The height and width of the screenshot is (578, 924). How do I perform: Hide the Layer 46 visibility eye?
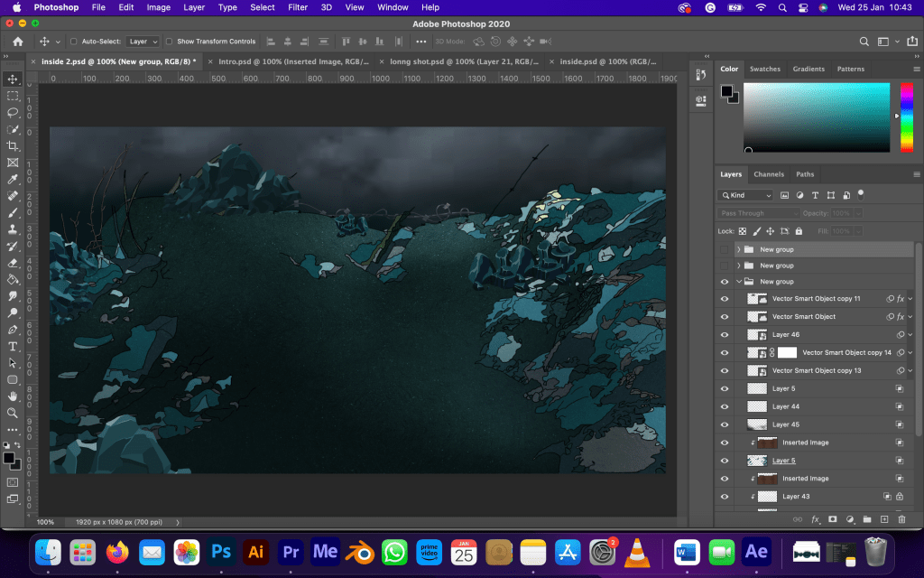(x=724, y=335)
